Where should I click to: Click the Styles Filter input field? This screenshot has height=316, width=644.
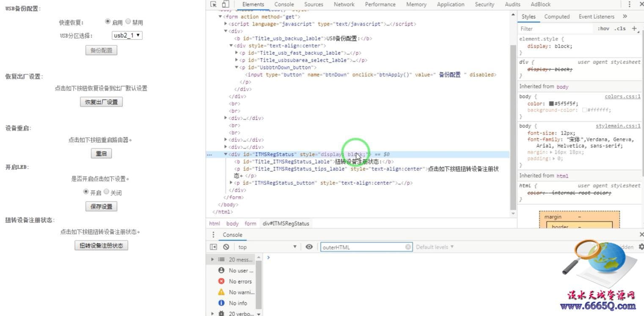click(x=556, y=29)
